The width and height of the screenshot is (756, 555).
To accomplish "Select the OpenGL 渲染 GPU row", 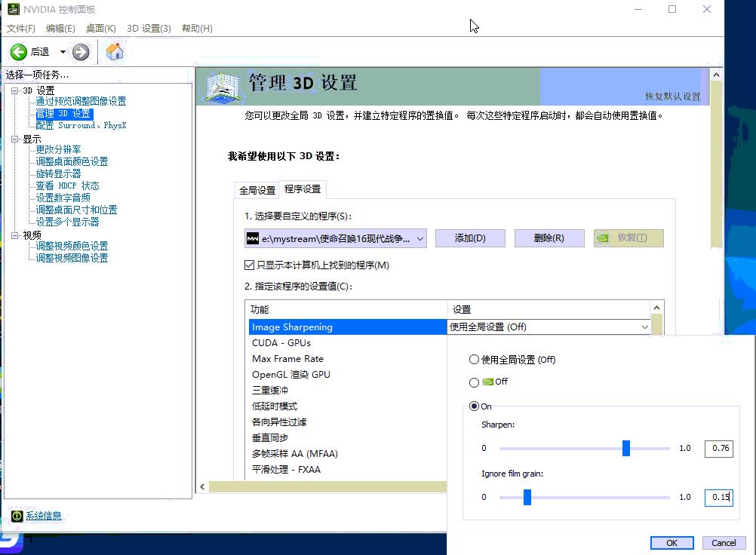I will pos(348,375).
